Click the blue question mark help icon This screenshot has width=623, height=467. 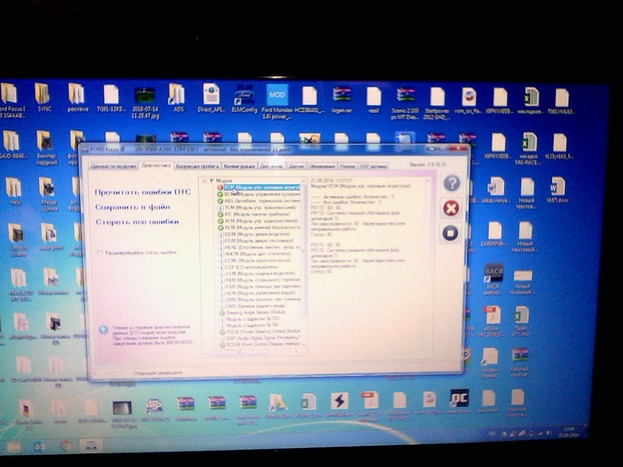451,183
